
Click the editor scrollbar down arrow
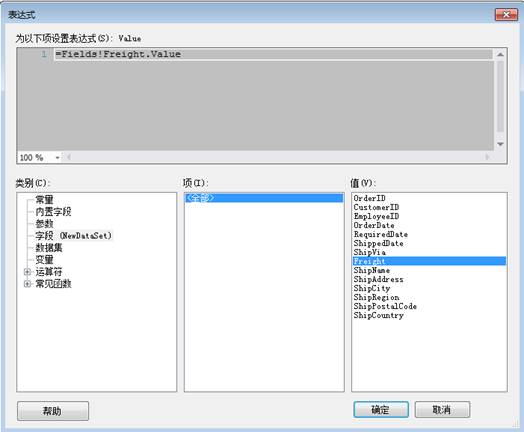click(500, 144)
